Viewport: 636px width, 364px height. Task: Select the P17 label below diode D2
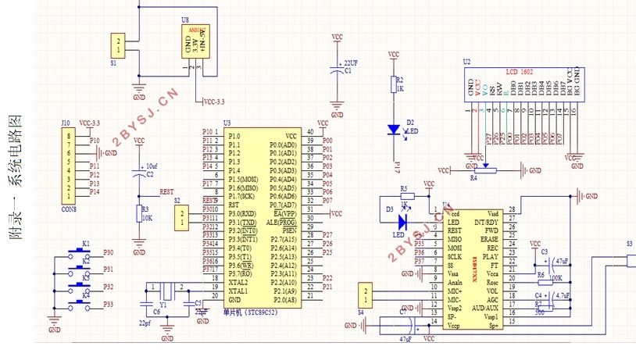pyautogui.click(x=398, y=168)
